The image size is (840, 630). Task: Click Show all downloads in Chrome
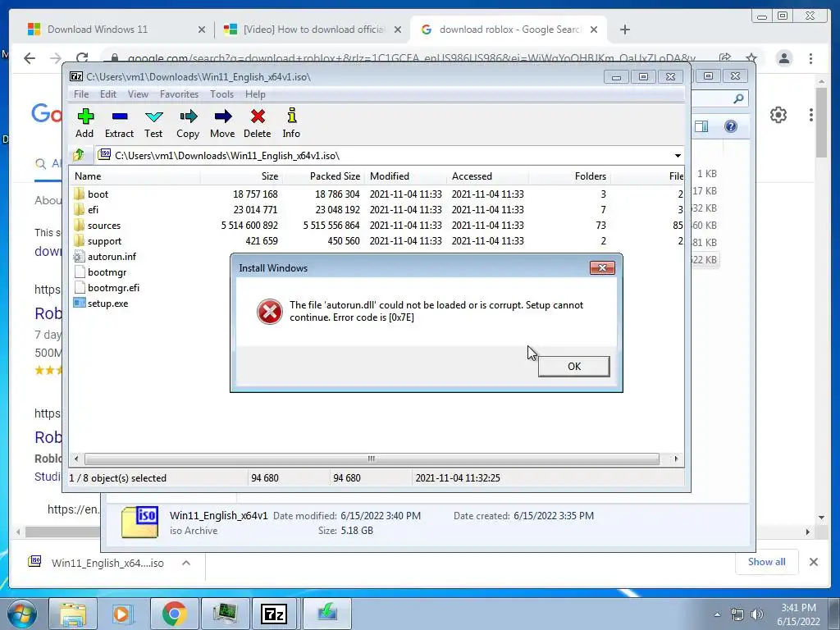tap(767, 562)
